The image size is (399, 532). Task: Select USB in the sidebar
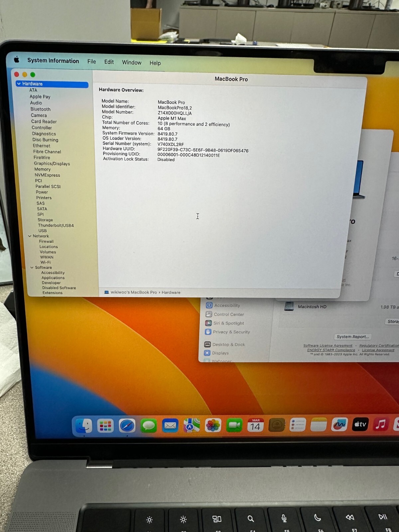(43, 230)
